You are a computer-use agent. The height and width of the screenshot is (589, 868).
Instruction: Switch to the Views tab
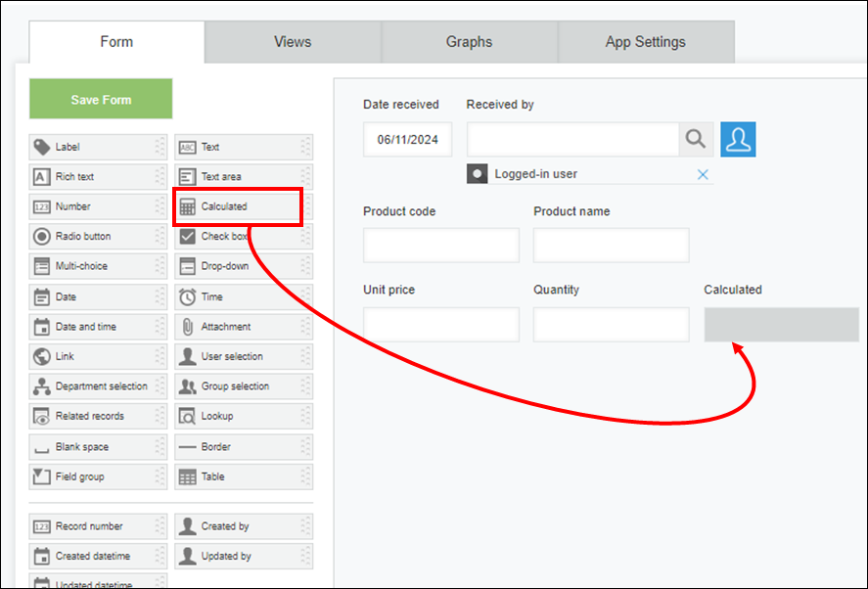tap(293, 41)
